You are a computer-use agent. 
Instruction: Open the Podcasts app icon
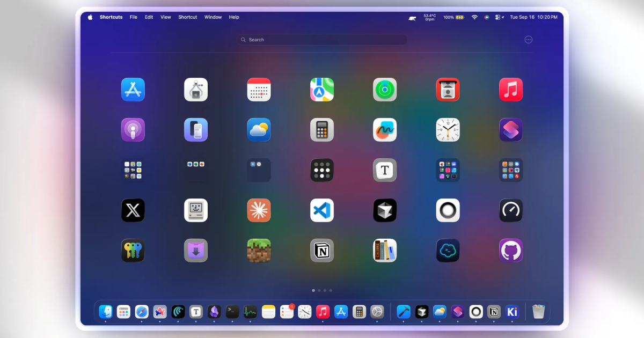pos(133,130)
